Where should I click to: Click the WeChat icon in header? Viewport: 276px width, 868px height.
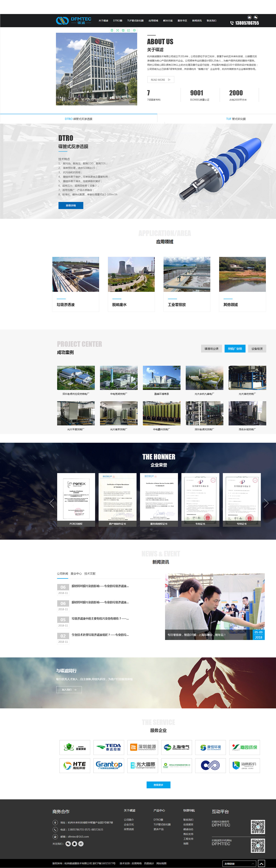point(256,17)
